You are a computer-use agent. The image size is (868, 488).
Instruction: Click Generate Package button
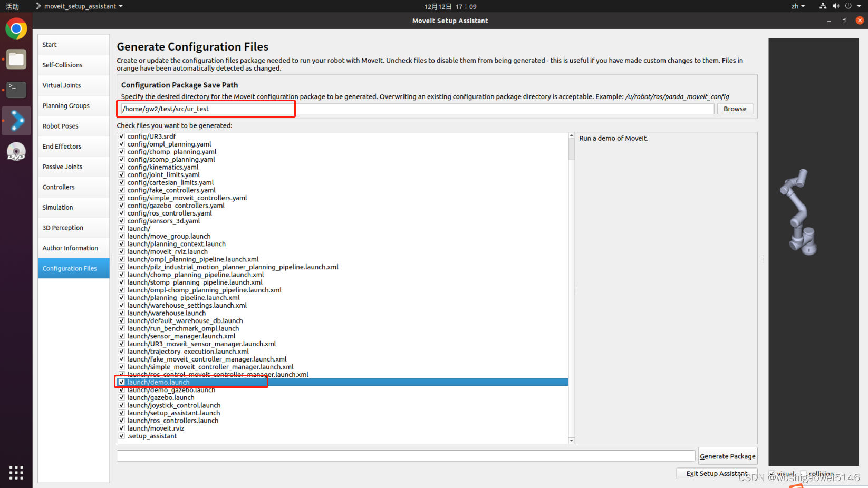pos(728,456)
